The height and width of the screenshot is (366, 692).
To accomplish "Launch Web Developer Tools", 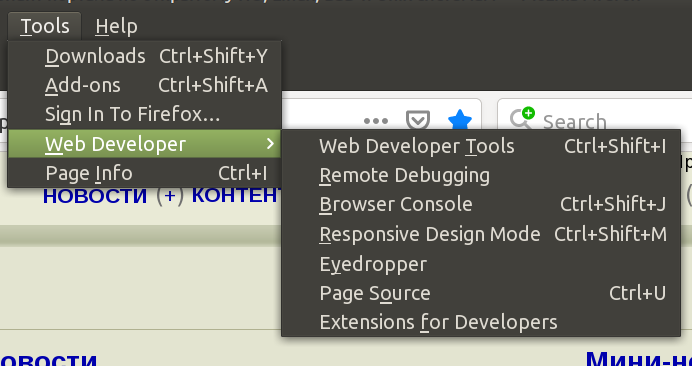I will pos(481,146).
